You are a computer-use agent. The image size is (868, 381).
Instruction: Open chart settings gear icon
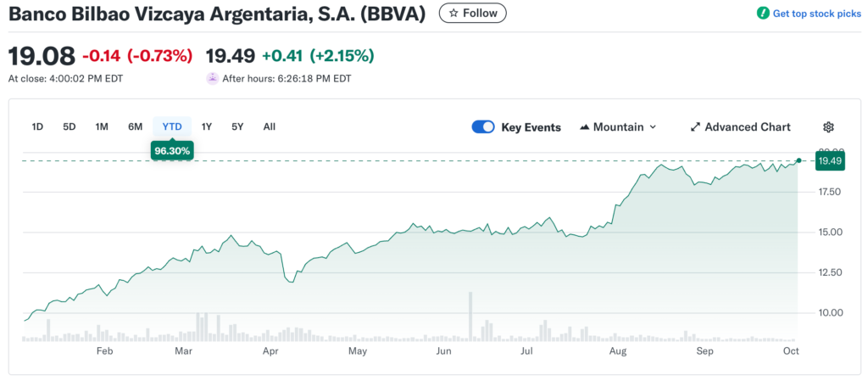828,127
